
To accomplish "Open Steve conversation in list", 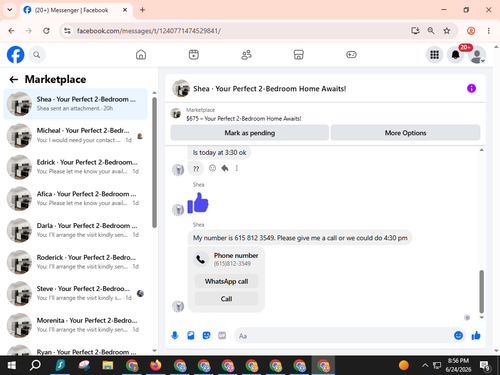I will click(x=75, y=293).
